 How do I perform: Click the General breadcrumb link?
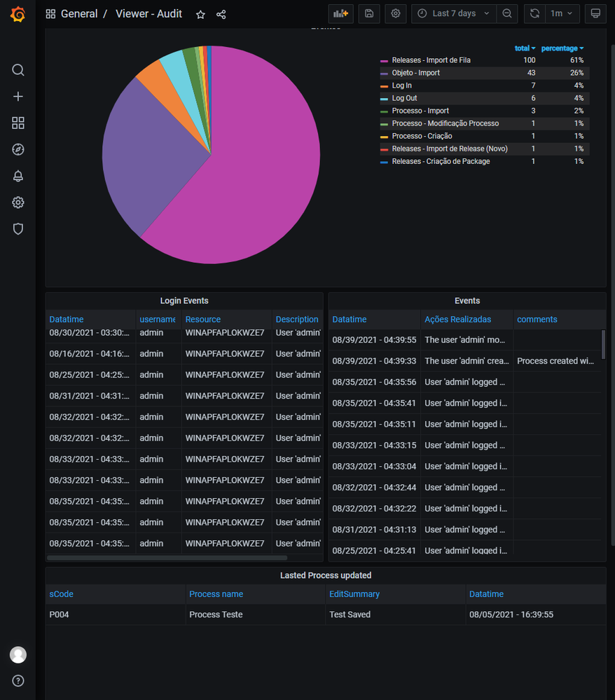(x=78, y=14)
